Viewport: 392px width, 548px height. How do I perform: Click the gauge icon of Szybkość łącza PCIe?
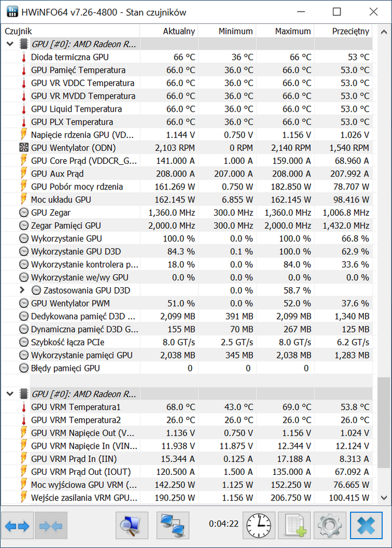[24, 342]
